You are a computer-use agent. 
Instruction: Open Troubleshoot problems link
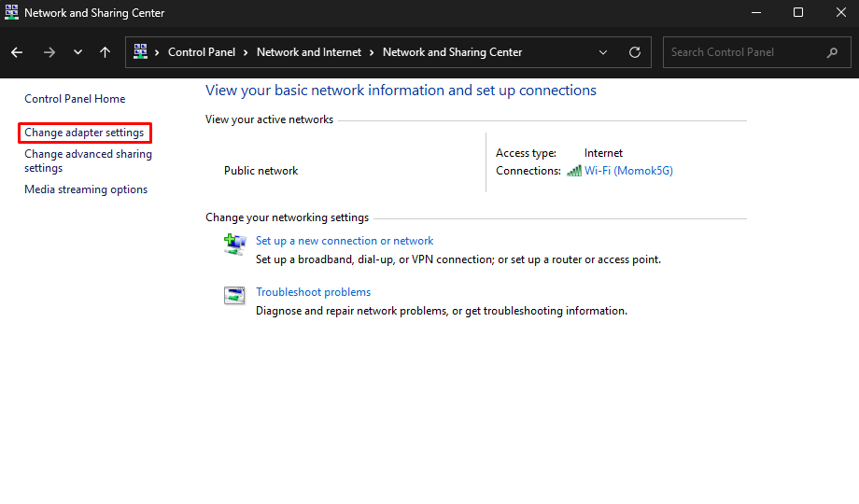click(x=313, y=292)
